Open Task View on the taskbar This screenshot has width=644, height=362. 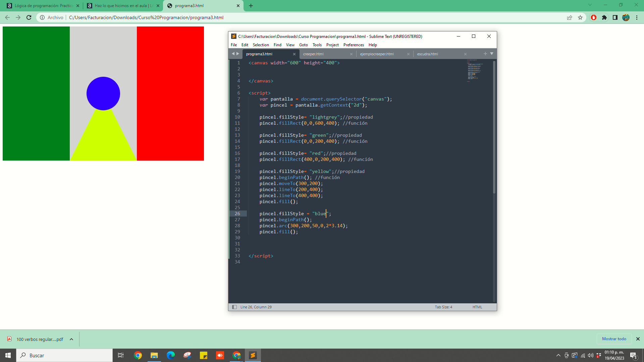click(x=121, y=355)
